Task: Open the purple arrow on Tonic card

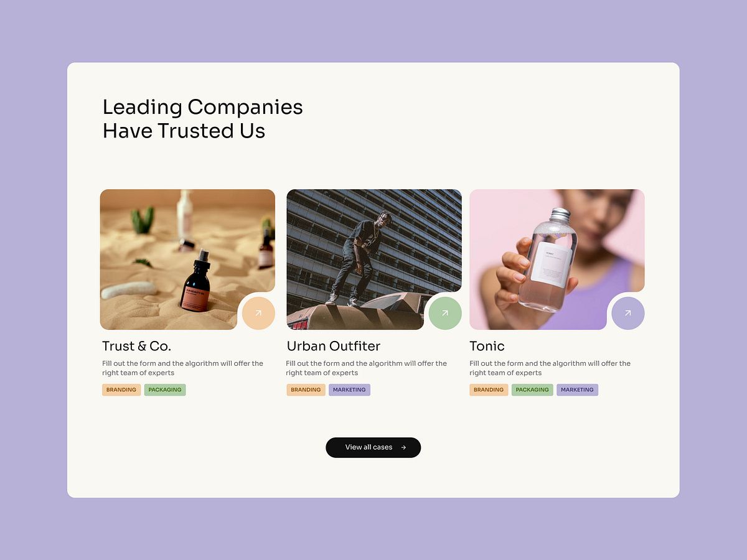Action: point(627,313)
